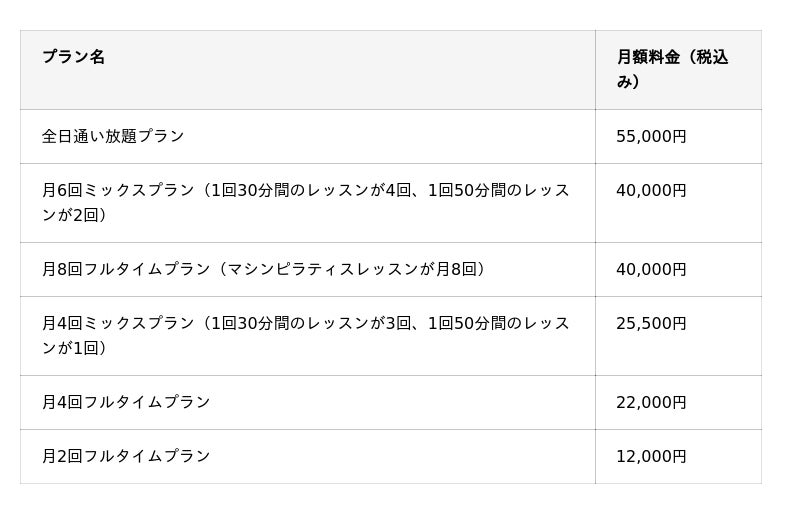Click the 25,500円 price cell
The height and width of the screenshot is (514, 800).
point(651,323)
